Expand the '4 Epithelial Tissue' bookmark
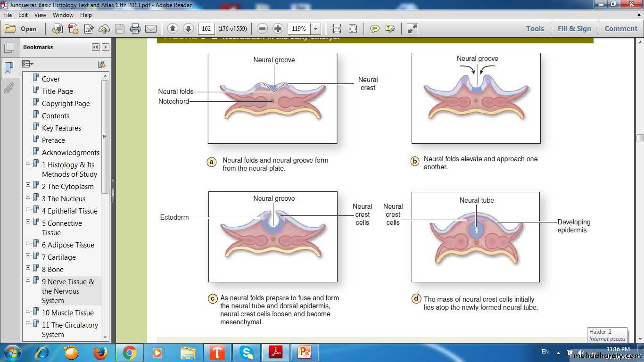Image resolution: width=644 pixels, height=362 pixels. click(x=28, y=209)
